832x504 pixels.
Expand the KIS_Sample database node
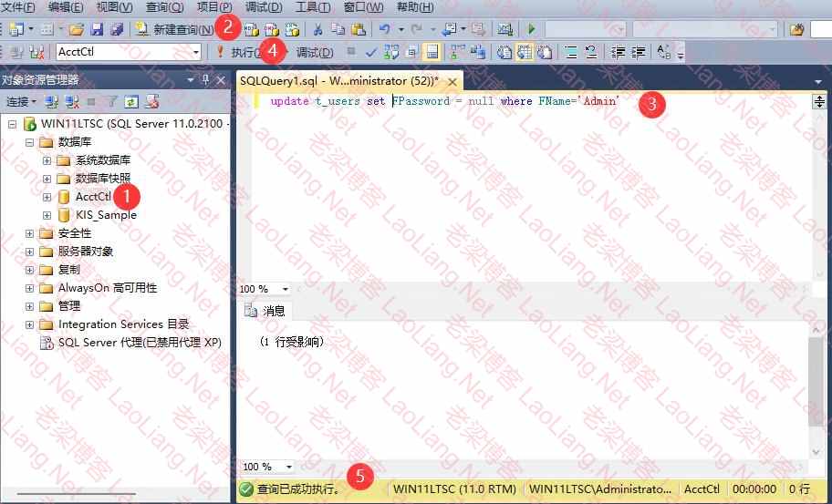[x=47, y=215]
